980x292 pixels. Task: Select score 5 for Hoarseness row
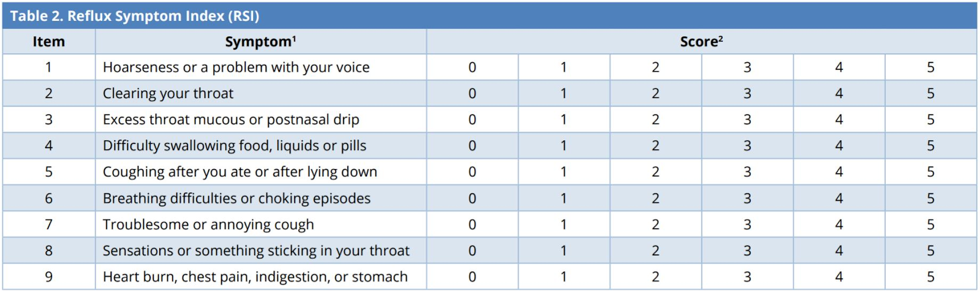tap(930, 67)
